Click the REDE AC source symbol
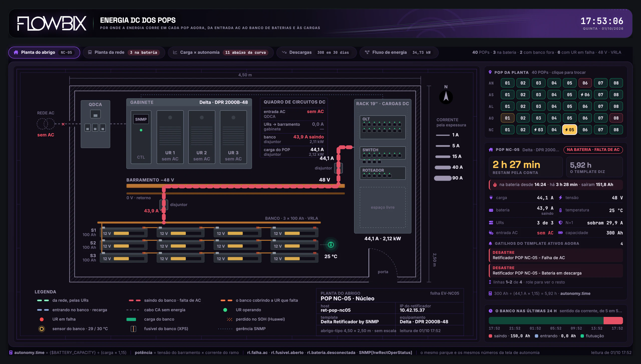This screenshot has width=641, height=364. coord(46,124)
